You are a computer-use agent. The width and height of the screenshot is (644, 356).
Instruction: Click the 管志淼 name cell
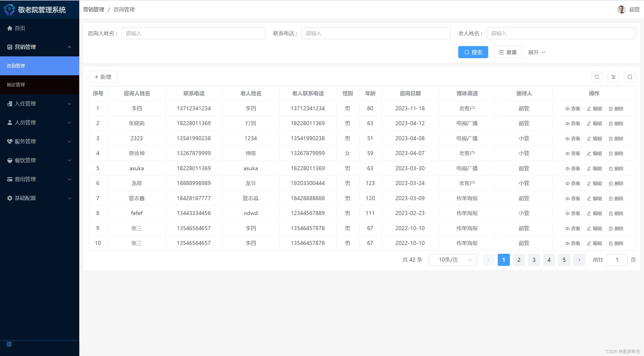coord(251,198)
